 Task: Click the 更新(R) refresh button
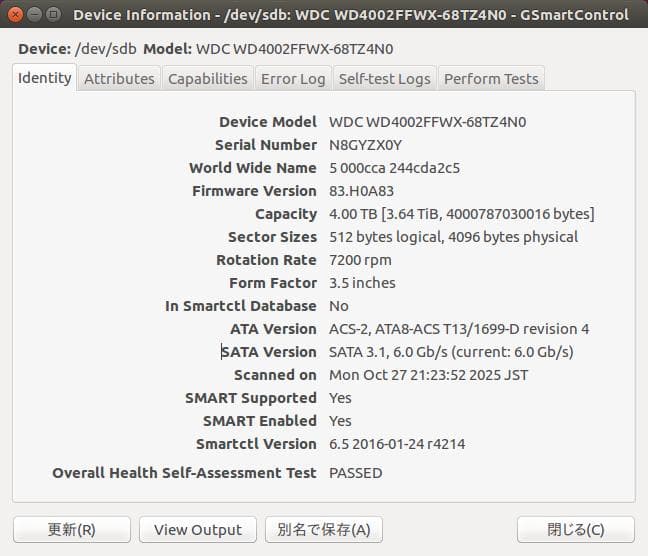[72, 529]
